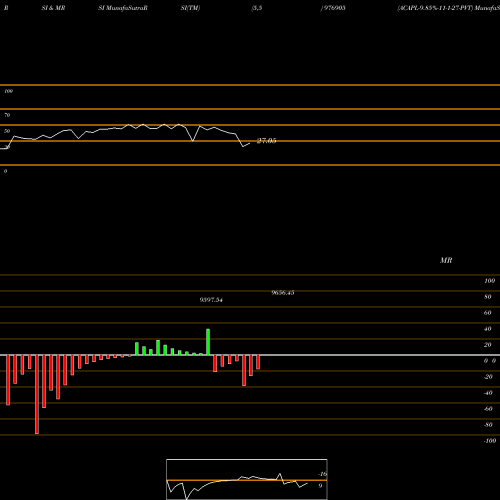Click the 9656.45 price label
The image size is (500, 500).
tap(283, 293)
